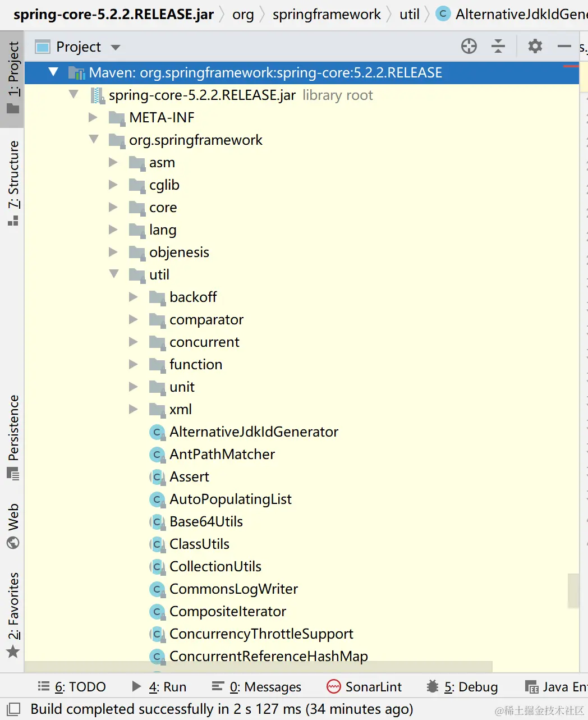Collapse the Maven spring-core library node
The width and height of the screenshot is (588, 720).
(53, 72)
